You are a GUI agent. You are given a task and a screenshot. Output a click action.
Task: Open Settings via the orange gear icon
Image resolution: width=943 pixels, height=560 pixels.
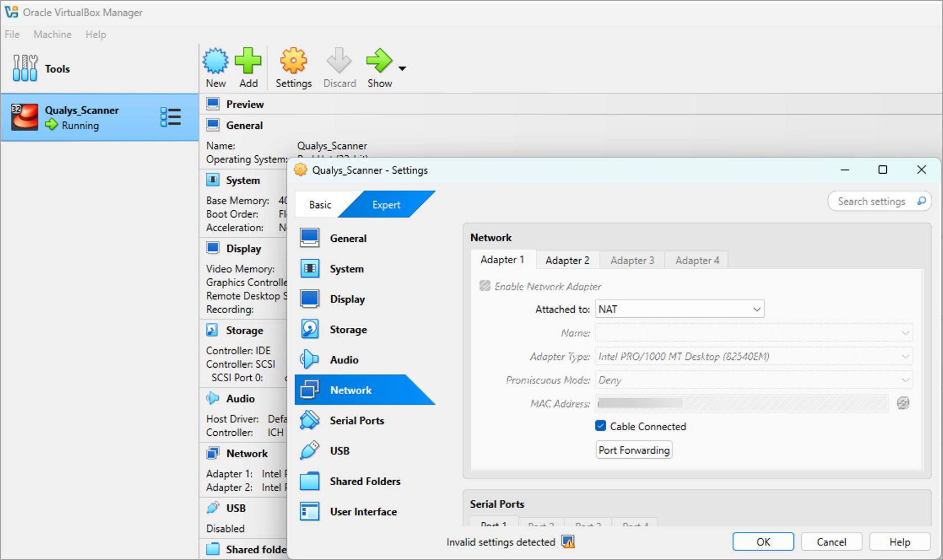tap(293, 61)
